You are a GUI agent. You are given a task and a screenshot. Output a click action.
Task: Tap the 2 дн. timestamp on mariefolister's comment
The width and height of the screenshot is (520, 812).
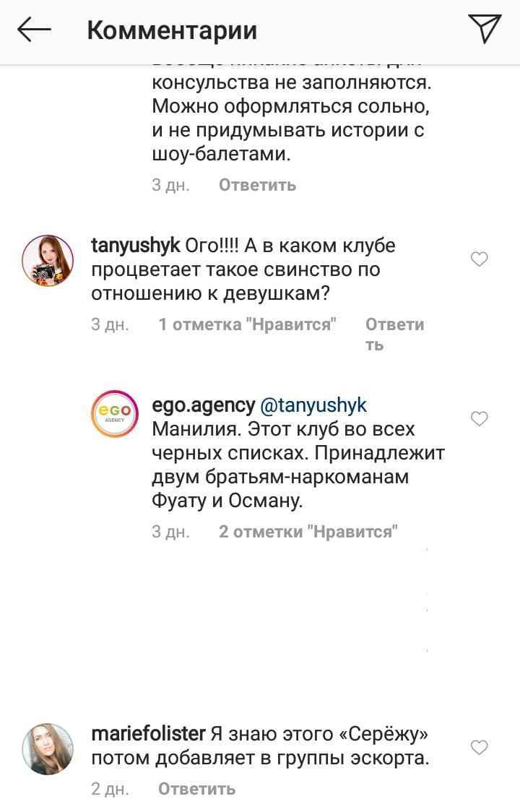[x=110, y=789]
